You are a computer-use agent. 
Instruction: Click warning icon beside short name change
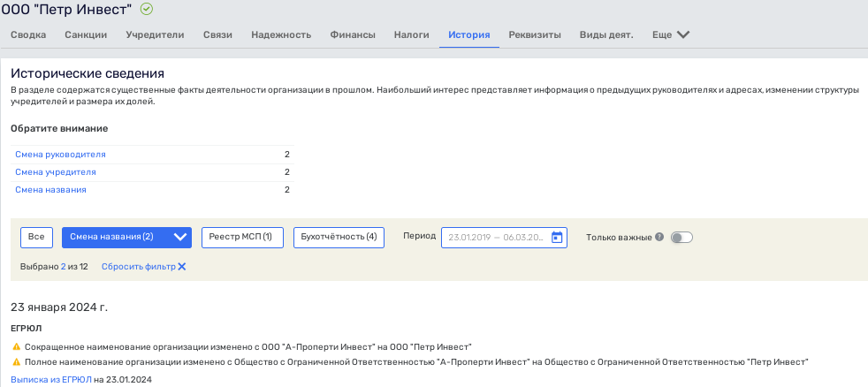coord(16,347)
